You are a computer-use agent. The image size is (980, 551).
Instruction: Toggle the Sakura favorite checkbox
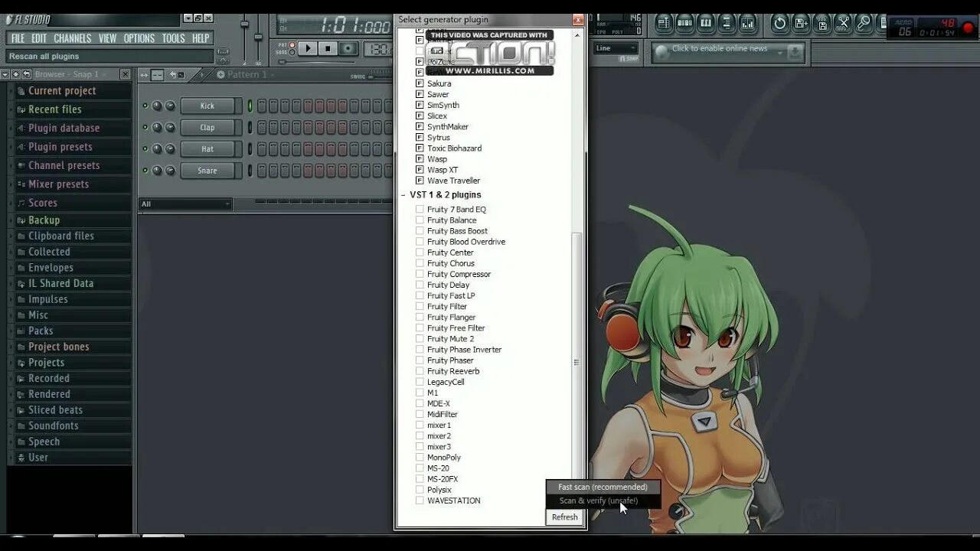420,83
